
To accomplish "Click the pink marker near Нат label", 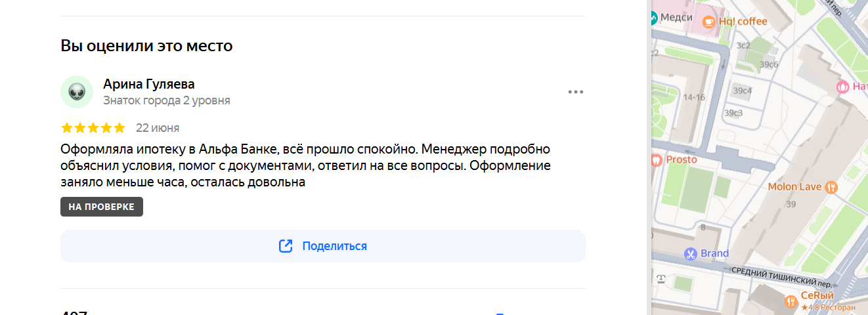I will 843,87.
